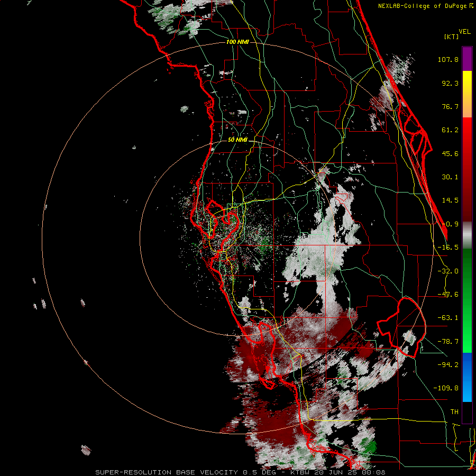
Task: Click the blue segment of the color bar
Action: point(467,377)
